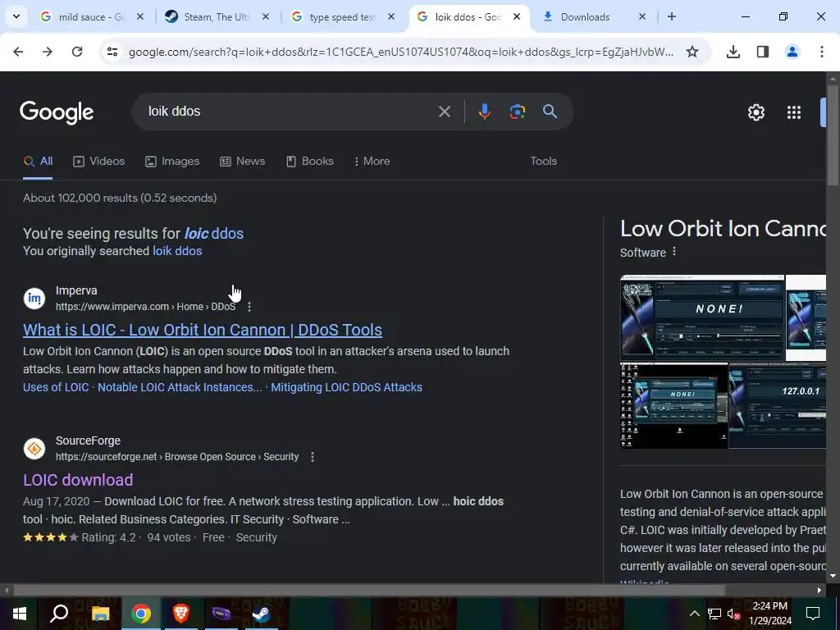Close the type speed test tab
This screenshot has height=630, width=840.
391,16
